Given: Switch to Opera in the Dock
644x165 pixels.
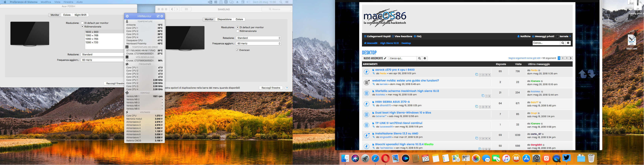Looking at the screenshot, I should [x=386, y=158].
